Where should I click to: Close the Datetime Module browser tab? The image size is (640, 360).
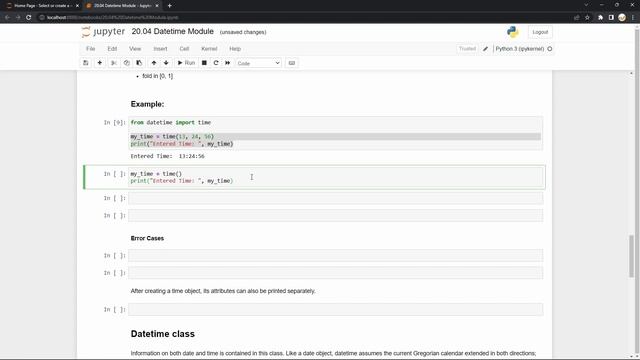click(x=157, y=6)
